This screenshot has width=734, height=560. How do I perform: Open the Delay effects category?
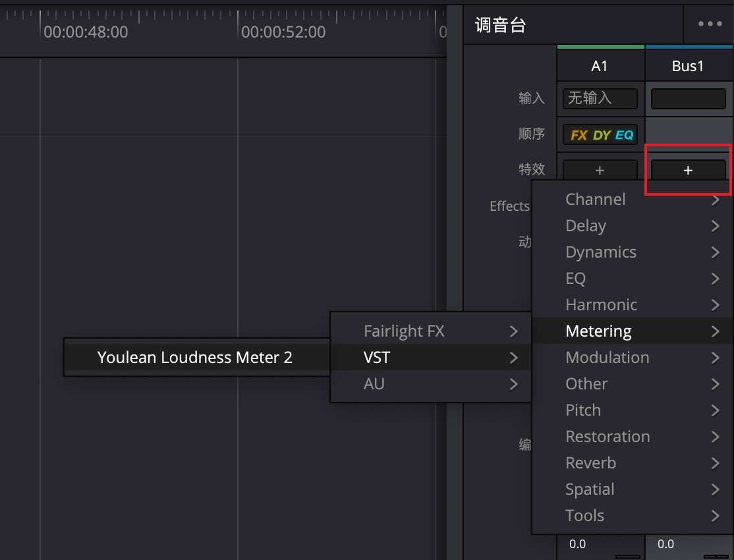pos(633,226)
